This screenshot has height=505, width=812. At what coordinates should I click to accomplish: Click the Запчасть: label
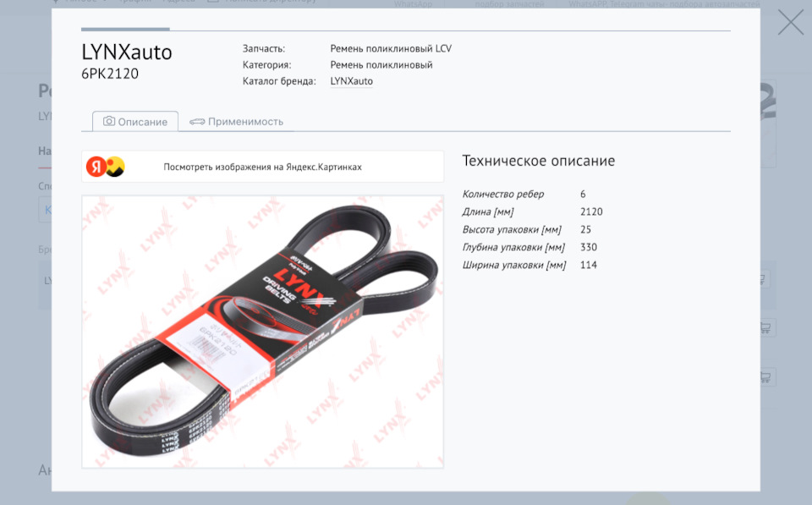pyautogui.click(x=264, y=49)
